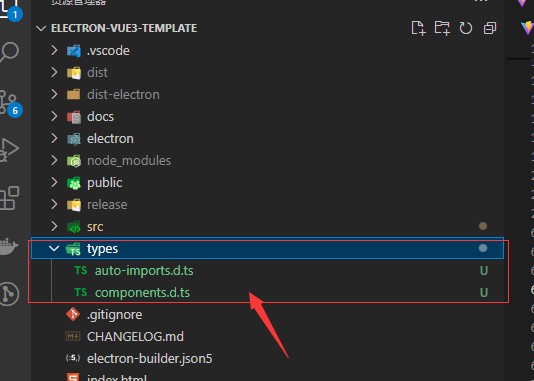The width and height of the screenshot is (534, 381).
Task: Expand the src folder chevron
Action: pos(54,226)
